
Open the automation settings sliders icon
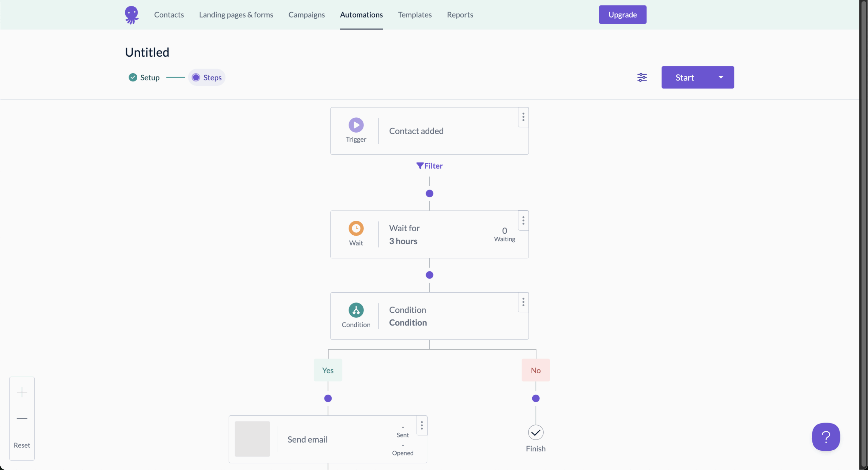point(642,77)
